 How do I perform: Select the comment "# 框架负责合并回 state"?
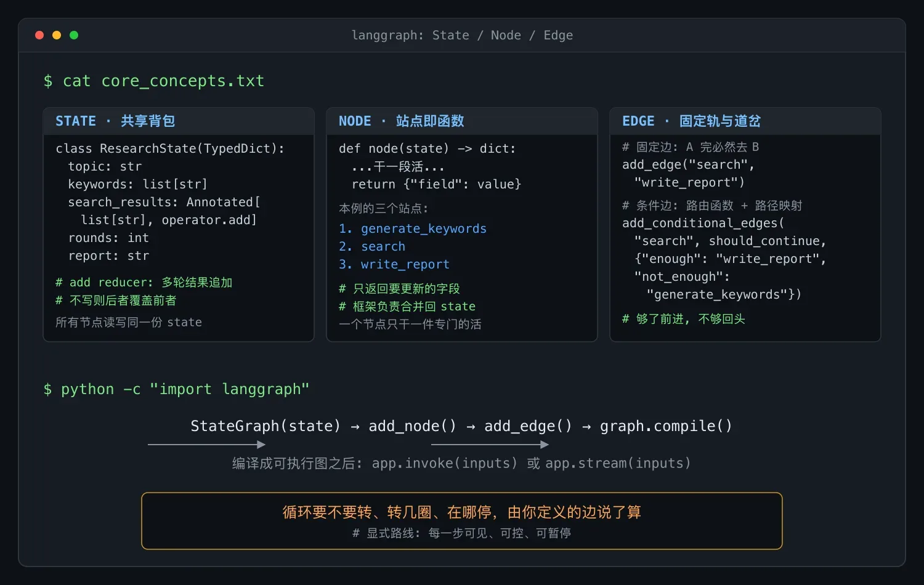[407, 306]
